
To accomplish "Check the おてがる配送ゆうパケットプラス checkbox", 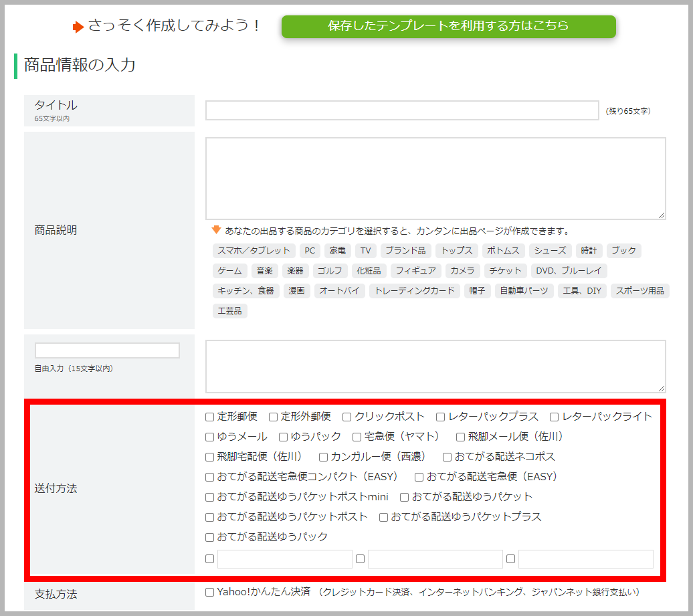I will (x=384, y=518).
